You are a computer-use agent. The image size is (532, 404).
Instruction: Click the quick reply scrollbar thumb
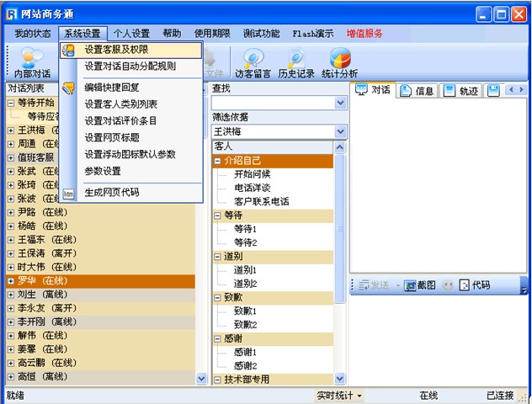[x=339, y=229]
